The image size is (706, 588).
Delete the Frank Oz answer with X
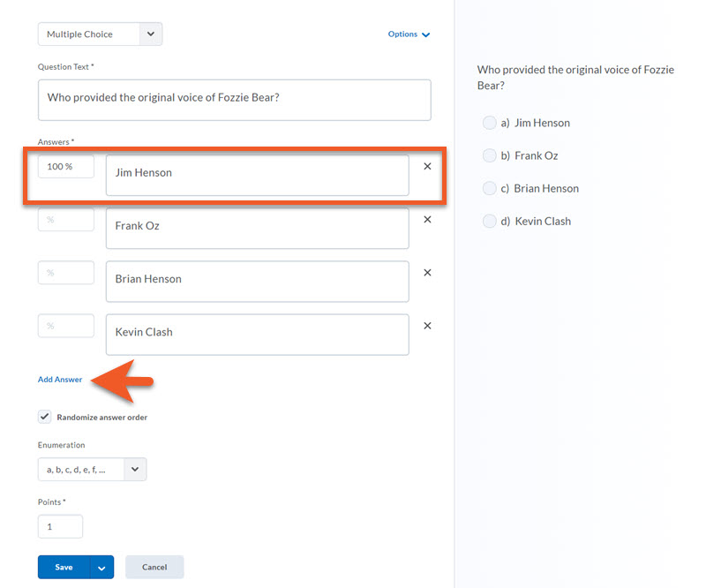(x=427, y=220)
